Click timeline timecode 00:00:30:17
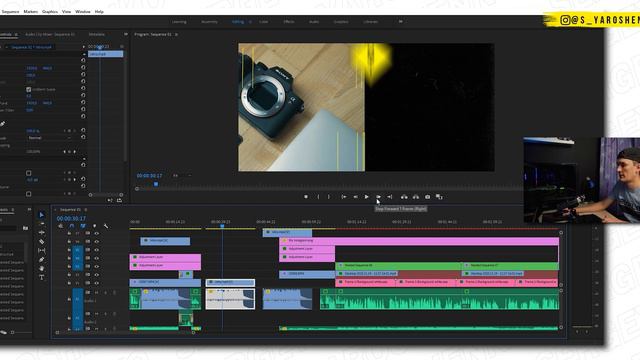The width and height of the screenshot is (640, 360). coord(71,219)
